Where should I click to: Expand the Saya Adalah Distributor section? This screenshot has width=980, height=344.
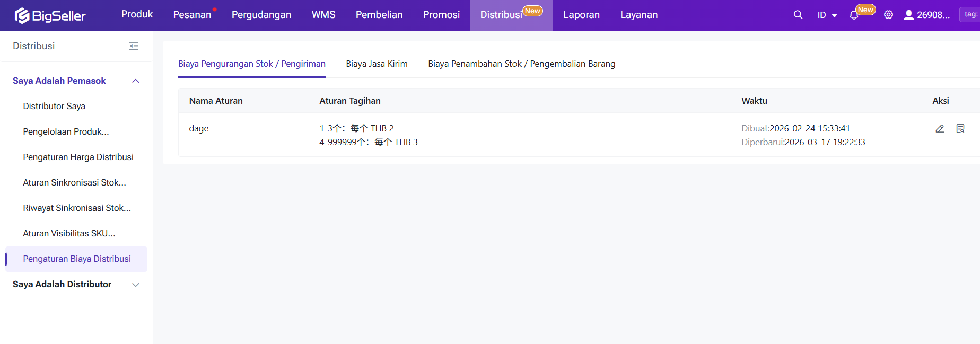135,285
